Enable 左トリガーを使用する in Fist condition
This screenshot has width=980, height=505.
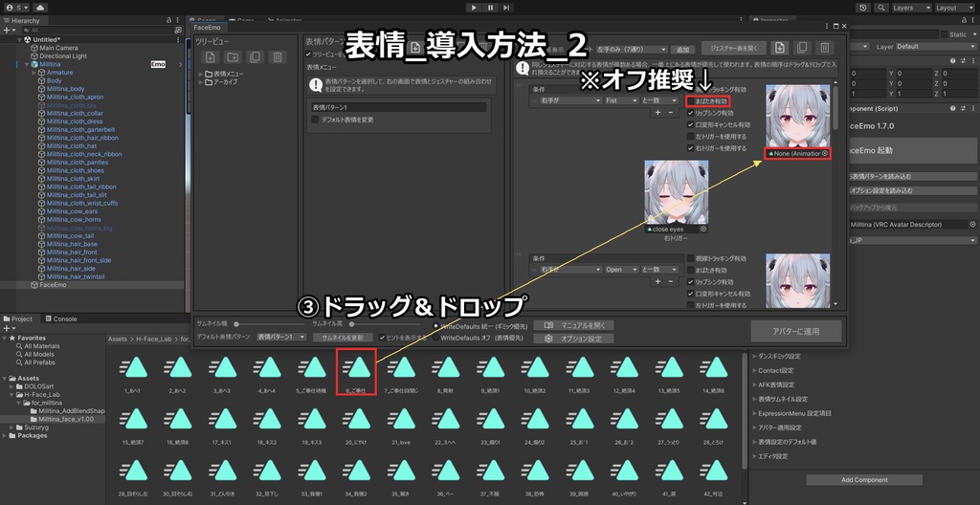[691, 136]
